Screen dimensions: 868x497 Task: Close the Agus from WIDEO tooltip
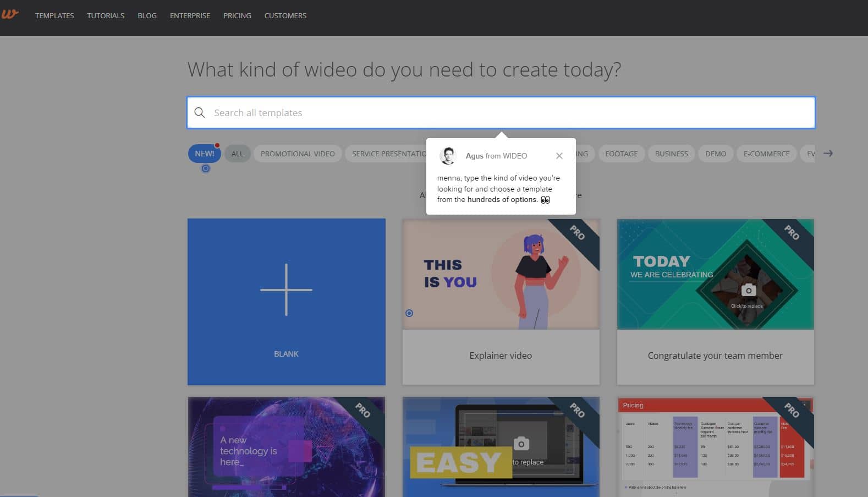[559, 156]
